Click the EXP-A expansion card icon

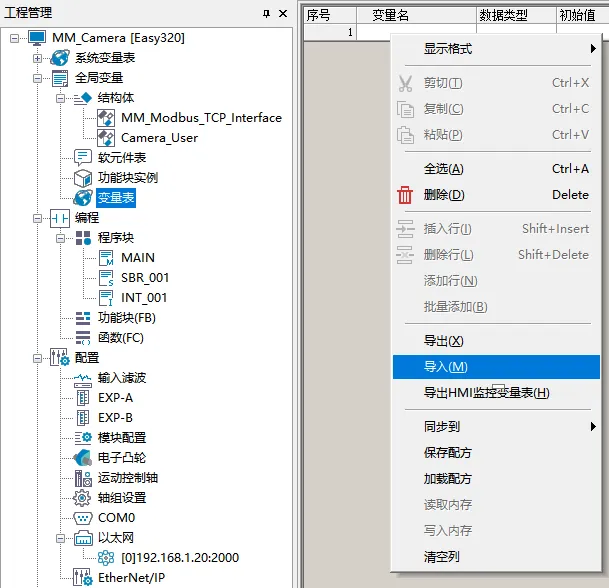(x=83, y=398)
